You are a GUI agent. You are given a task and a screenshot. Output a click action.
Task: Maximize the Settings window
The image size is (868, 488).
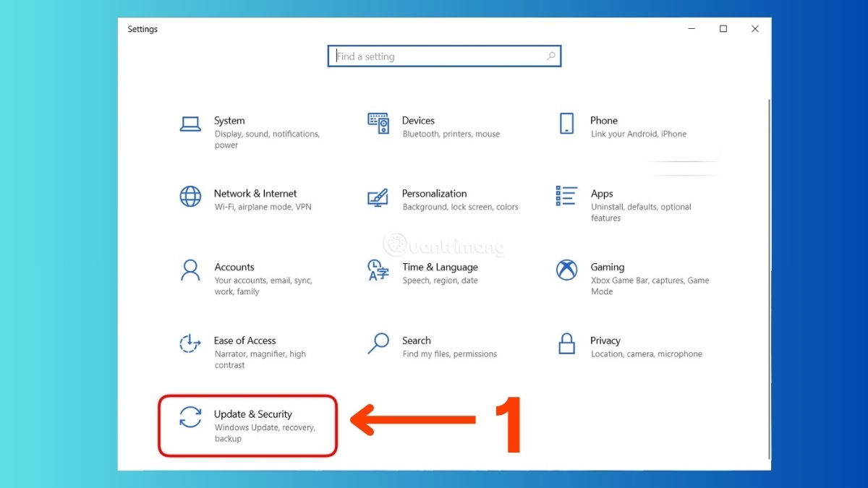[x=723, y=29]
